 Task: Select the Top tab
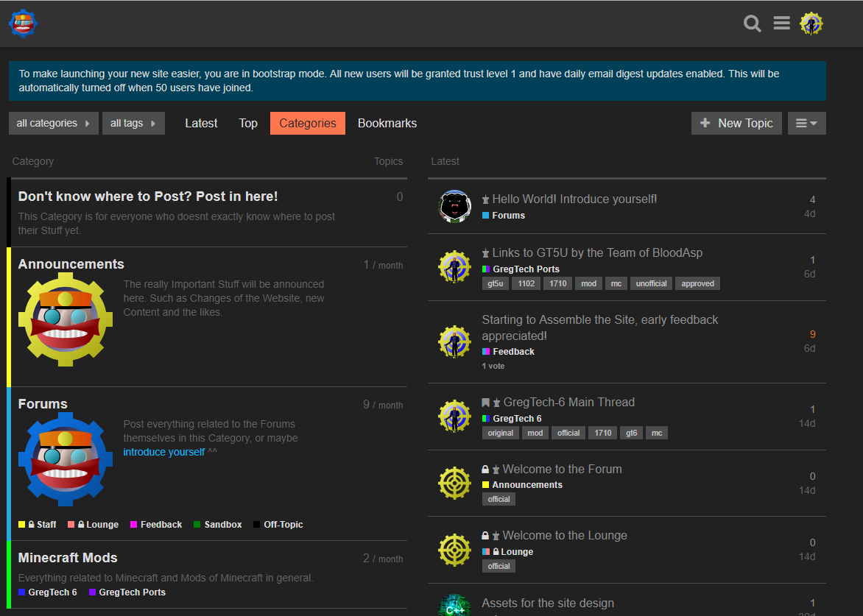point(248,124)
